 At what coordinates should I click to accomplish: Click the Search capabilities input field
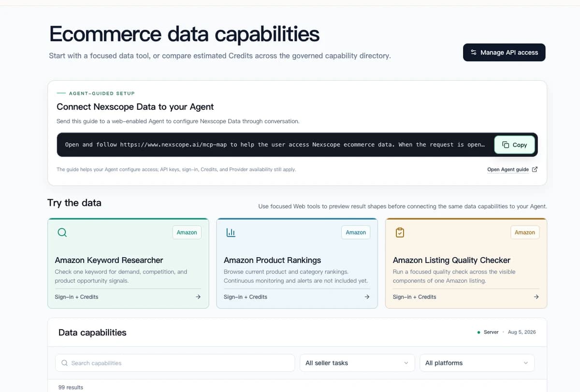point(175,363)
